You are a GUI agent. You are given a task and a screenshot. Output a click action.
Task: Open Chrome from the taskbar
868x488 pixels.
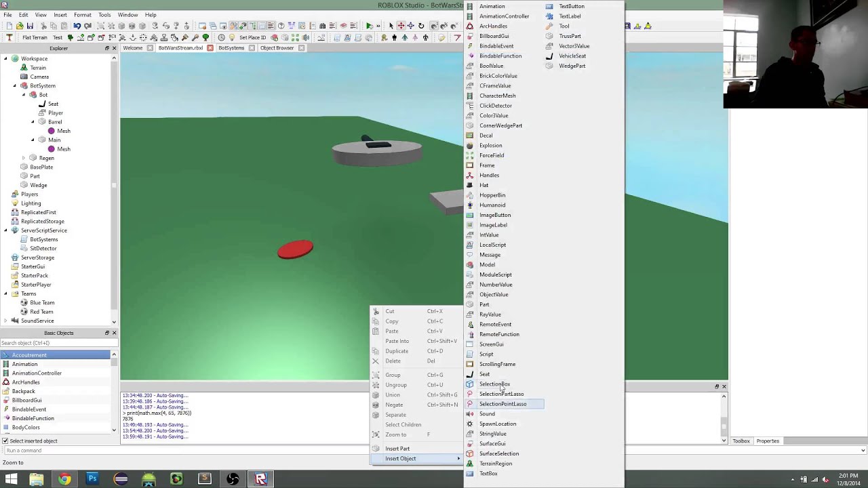[64, 479]
